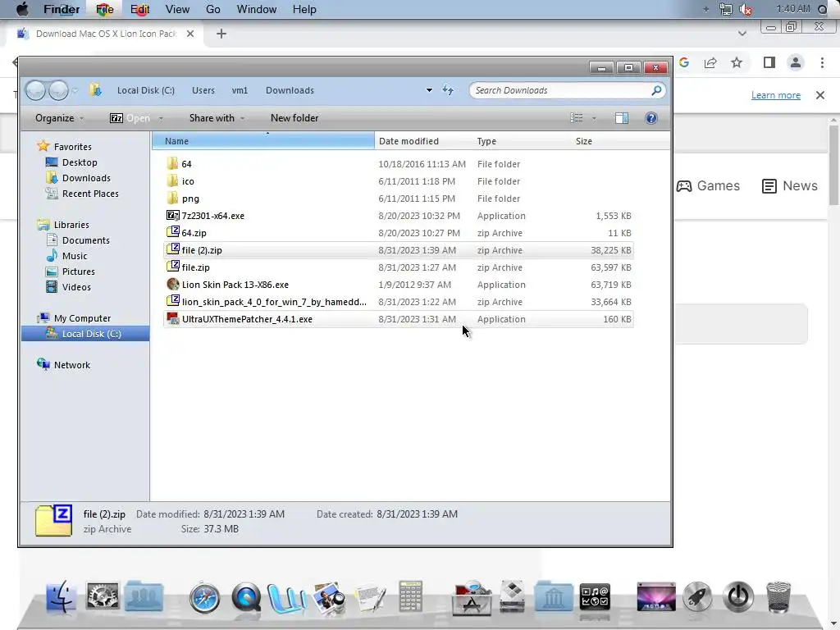This screenshot has height=630, width=840.
Task: Expand the Share with dropdown
Action: (x=217, y=118)
